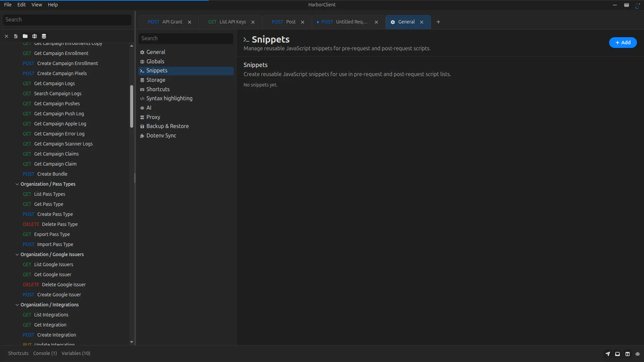Screen dimensions: 644x362
Task: Open the Get Campaign Scanner Logs request
Action: click(58, 144)
